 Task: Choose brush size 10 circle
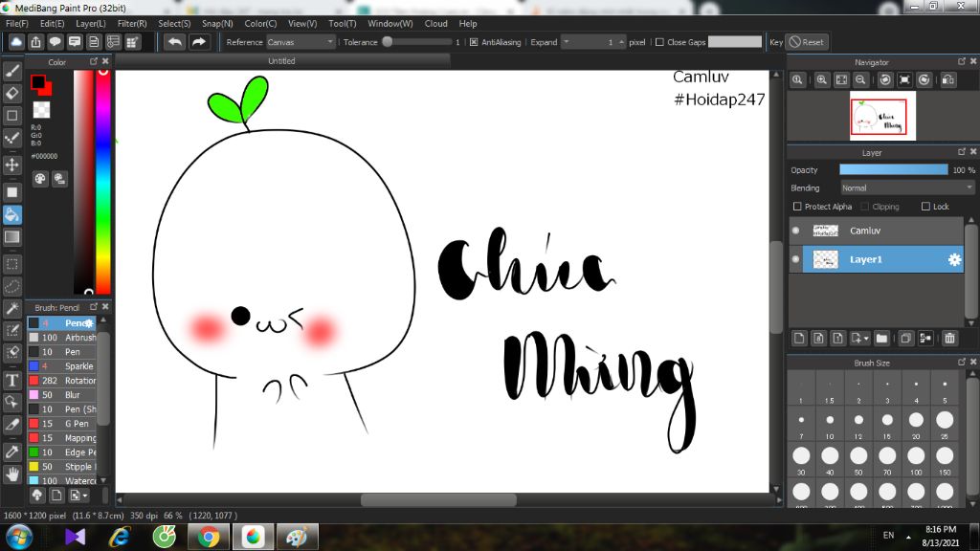click(x=830, y=421)
